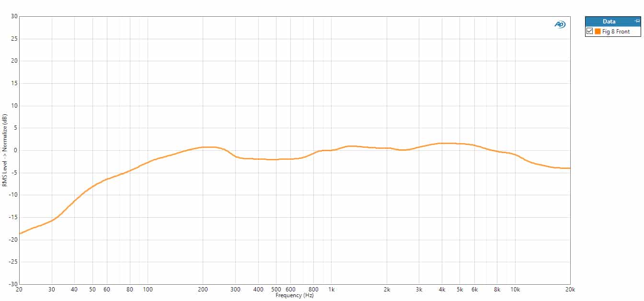Click the 1k frequency tick label

point(332,290)
